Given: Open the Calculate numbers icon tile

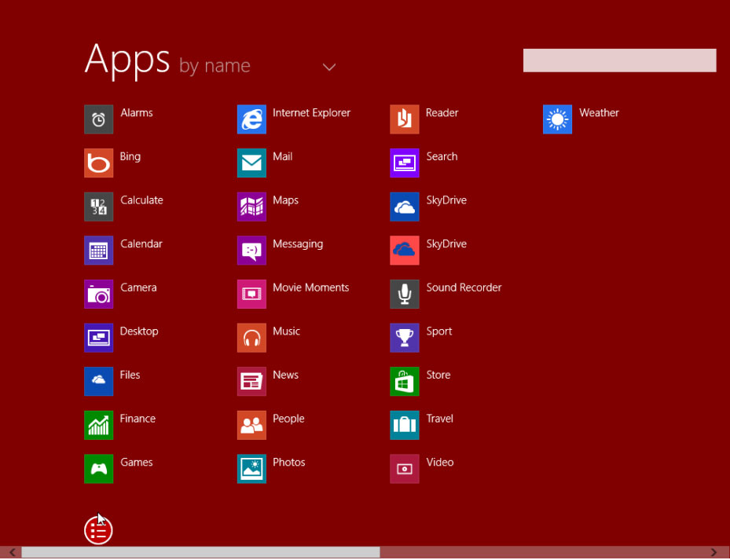Looking at the screenshot, I should tap(99, 207).
